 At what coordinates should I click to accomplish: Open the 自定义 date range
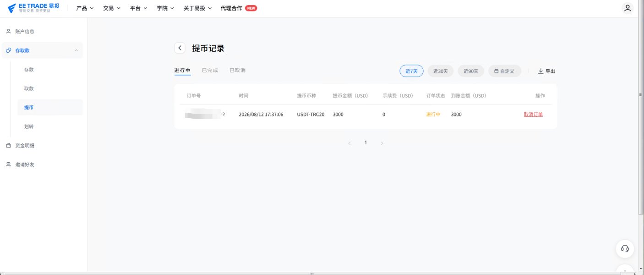tap(504, 71)
